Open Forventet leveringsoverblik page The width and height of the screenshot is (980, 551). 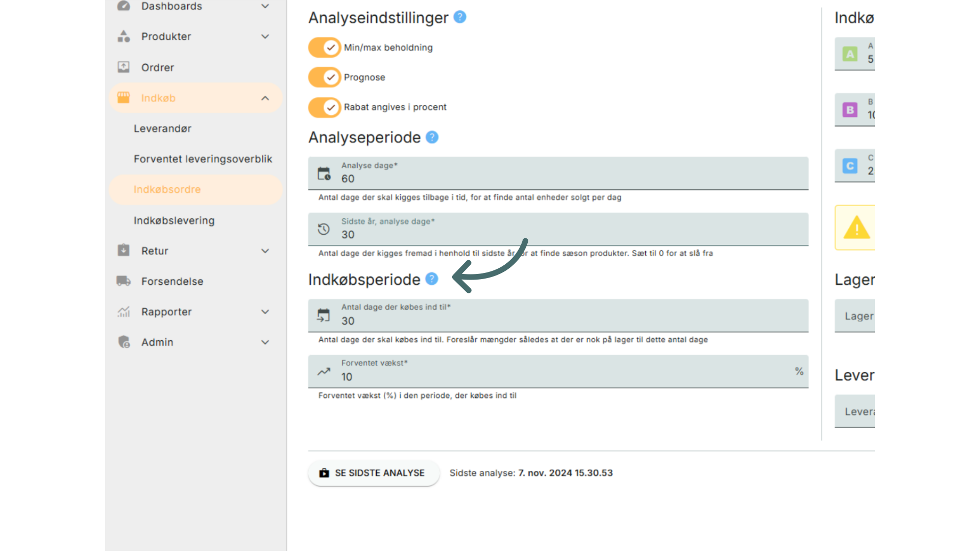203,159
